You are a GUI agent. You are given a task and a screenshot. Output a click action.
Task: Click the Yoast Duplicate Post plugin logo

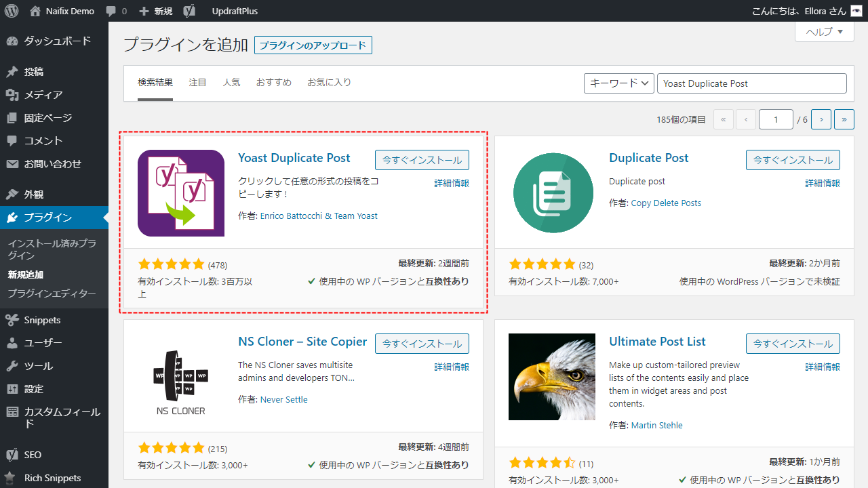[181, 193]
